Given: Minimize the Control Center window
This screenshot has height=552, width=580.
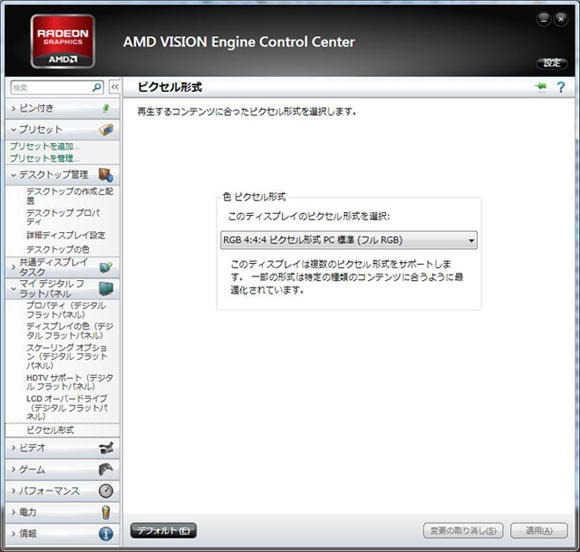Looking at the screenshot, I should (543, 19).
